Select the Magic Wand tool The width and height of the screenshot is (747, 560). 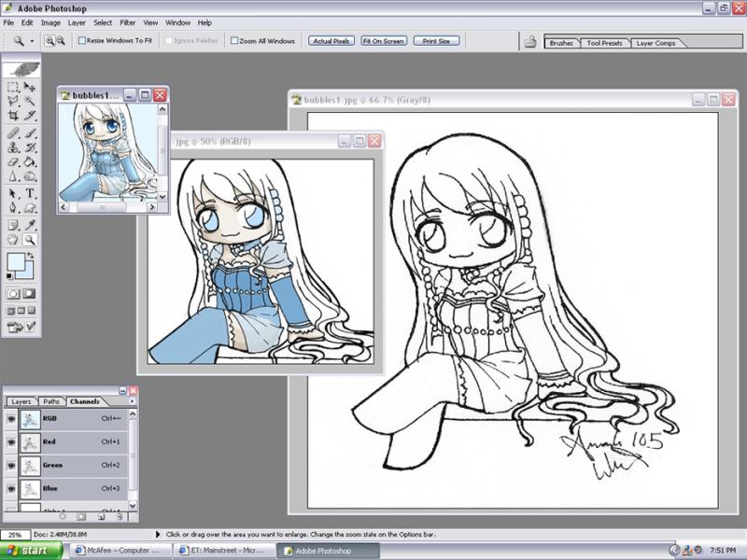coord(30,101)
